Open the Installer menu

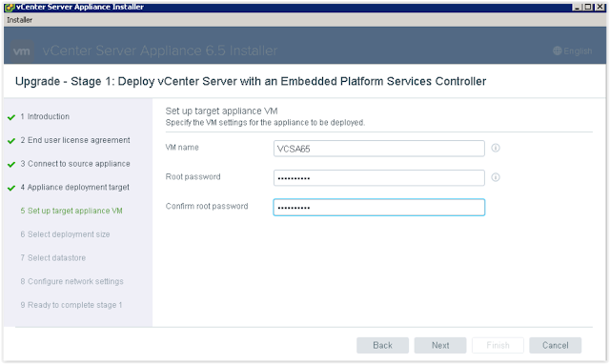pos(19,20)
